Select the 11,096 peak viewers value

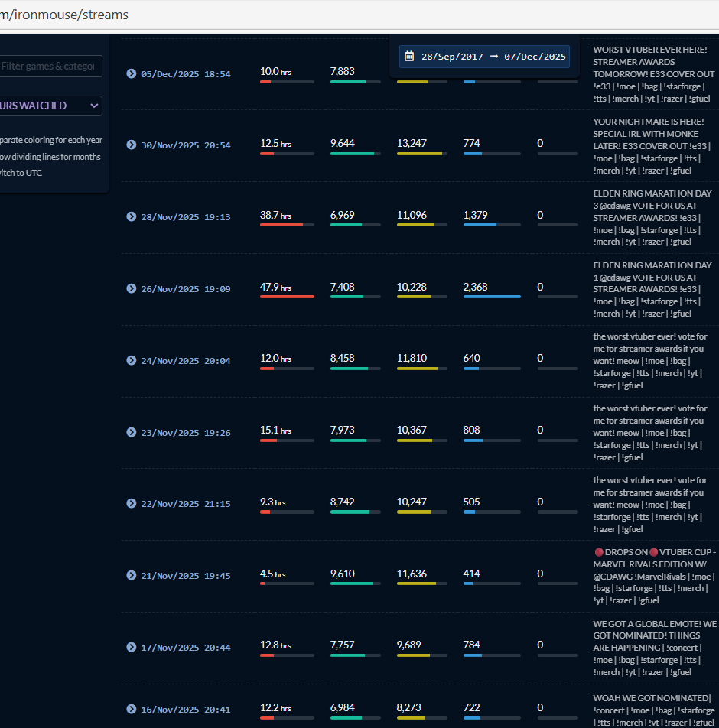pos(412,216)
